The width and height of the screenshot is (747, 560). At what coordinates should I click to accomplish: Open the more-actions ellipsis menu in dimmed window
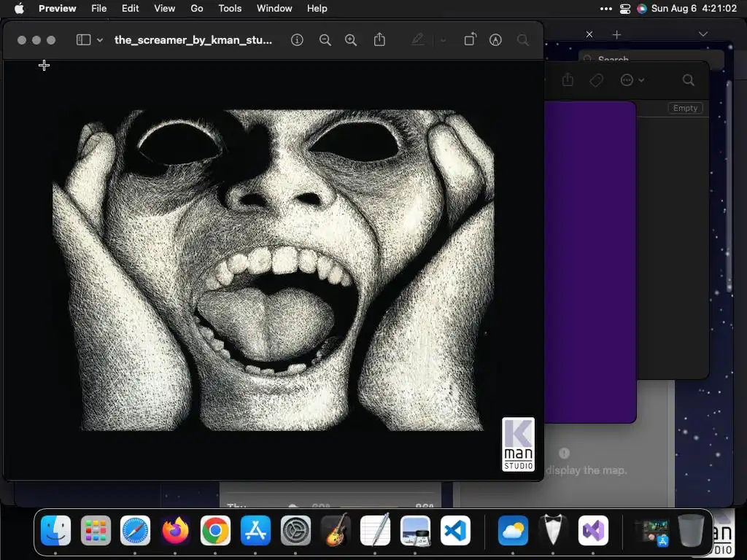coord(632,80)
